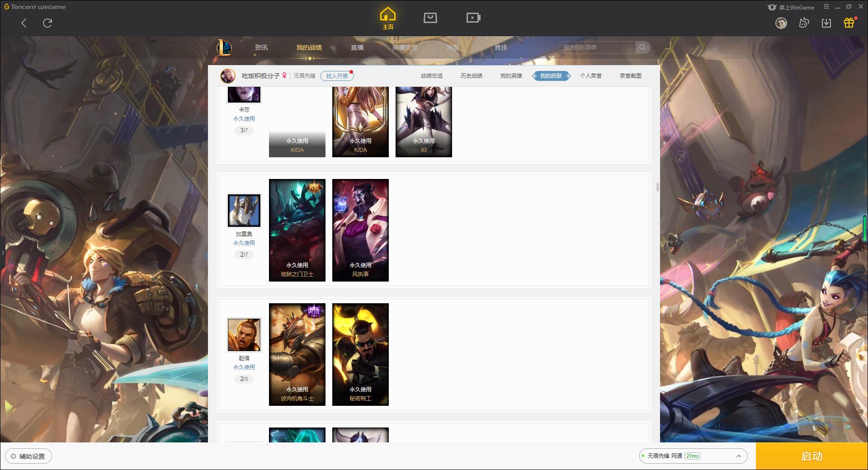Switch to the 英雄大全 tab
Screen dimensions: 868x470
pos(405,47)
